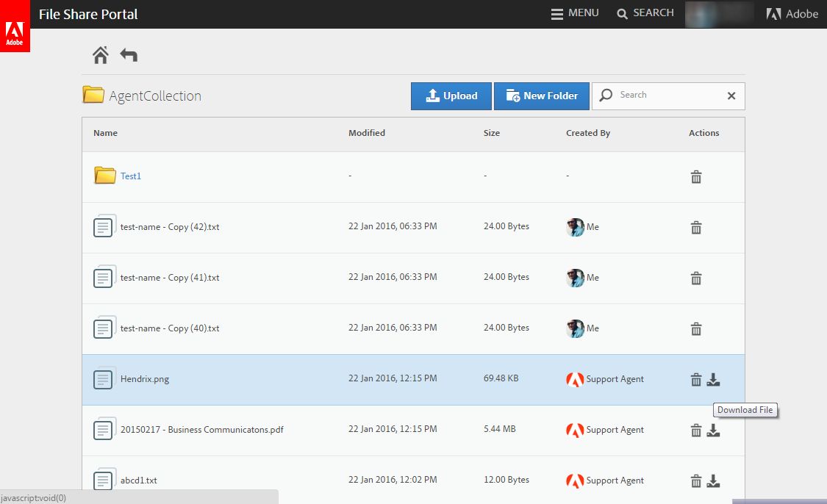The width and height of the screenshot is (827, 504).
Task: Delete the Test1 folder
Action: tap(696, 176)
